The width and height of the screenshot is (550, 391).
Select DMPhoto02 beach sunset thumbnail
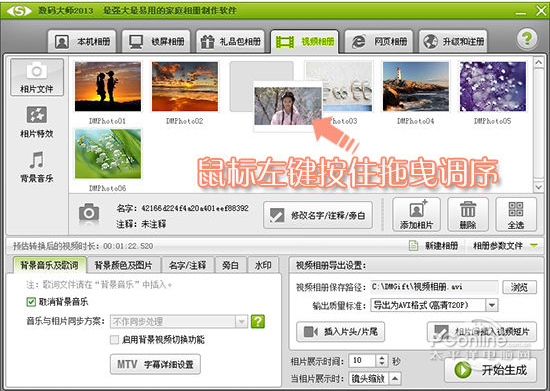pyautogui.click(x=185, y=86)
